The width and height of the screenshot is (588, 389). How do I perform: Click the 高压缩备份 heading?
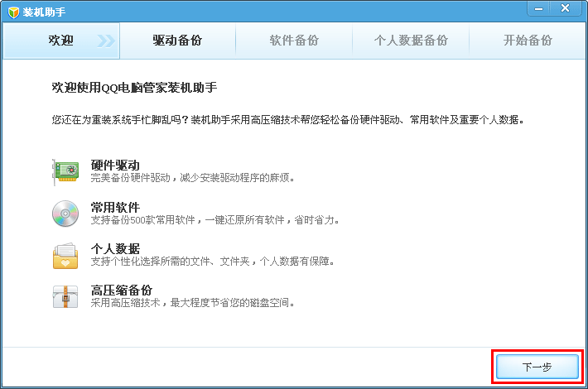pos(122,290)
